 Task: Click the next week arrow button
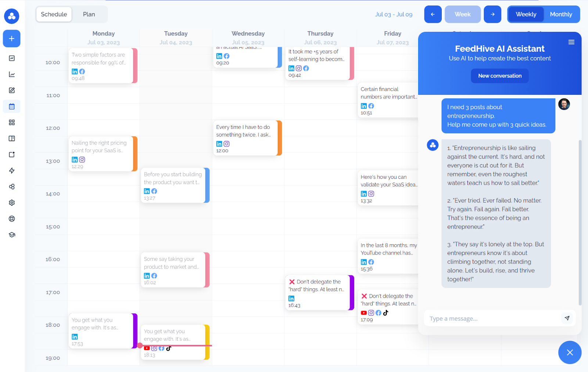pos(492,14)
